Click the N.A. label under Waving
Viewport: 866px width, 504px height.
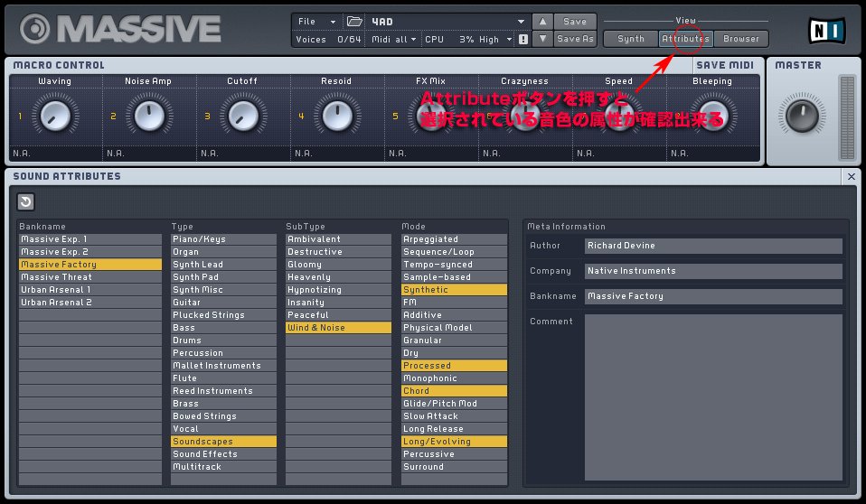[22, 154]
